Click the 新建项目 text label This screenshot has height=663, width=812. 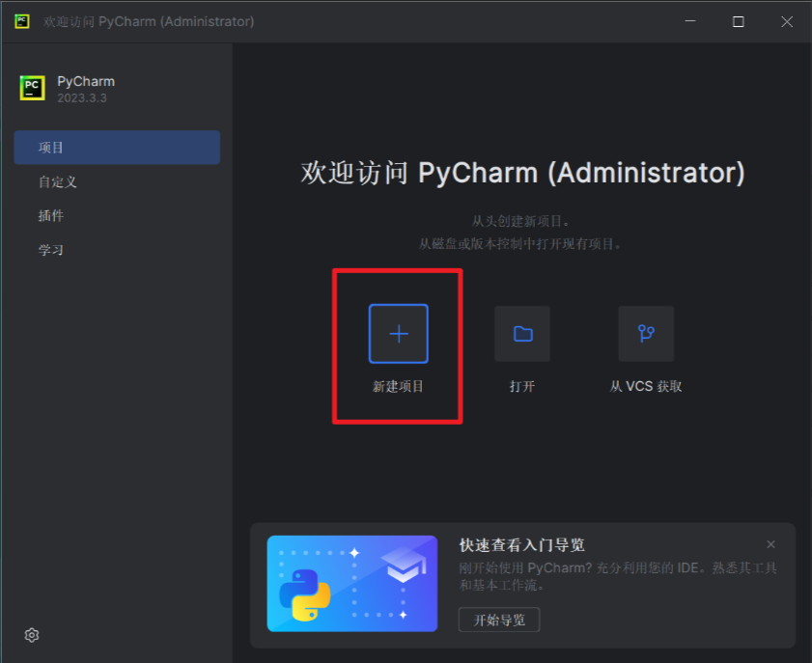coord(398,386)
